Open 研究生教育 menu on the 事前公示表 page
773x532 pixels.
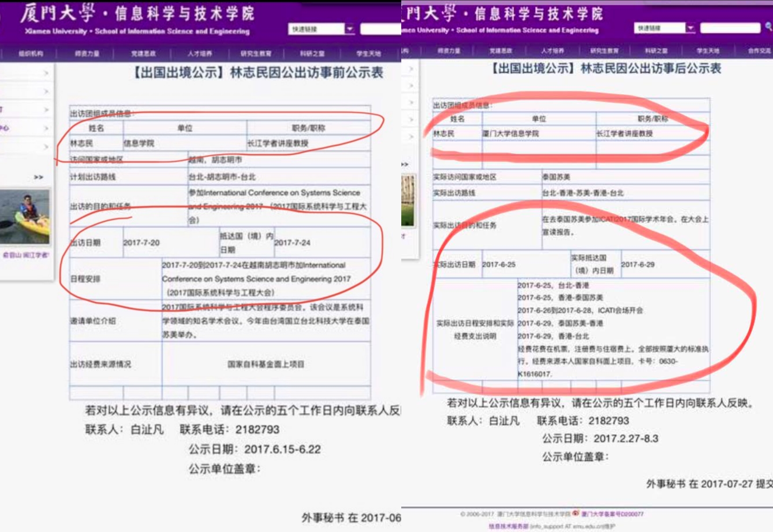256,53
